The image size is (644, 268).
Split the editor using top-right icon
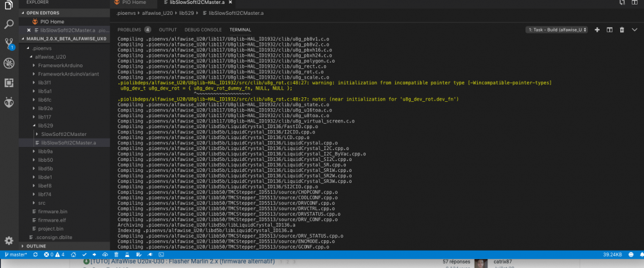click(x=634, y=3)
